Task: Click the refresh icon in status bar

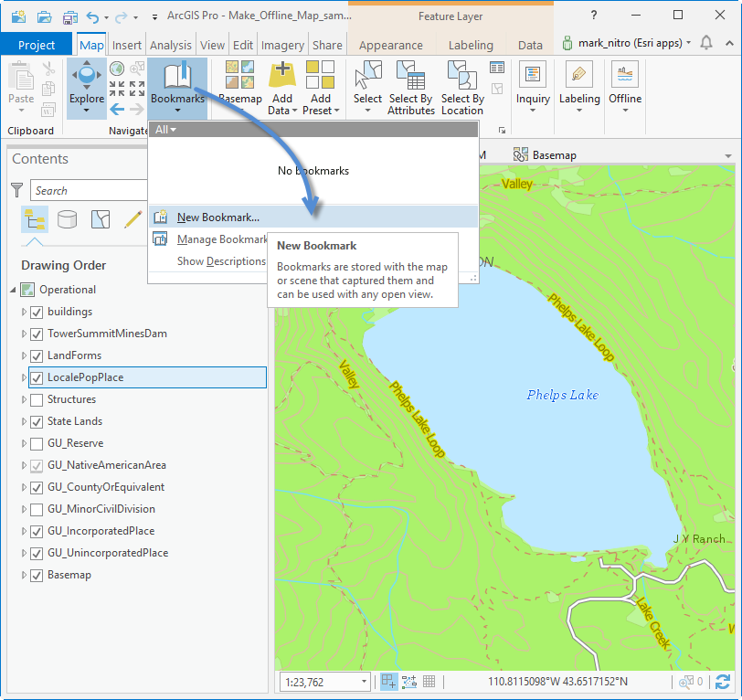Action: [723, 682]
